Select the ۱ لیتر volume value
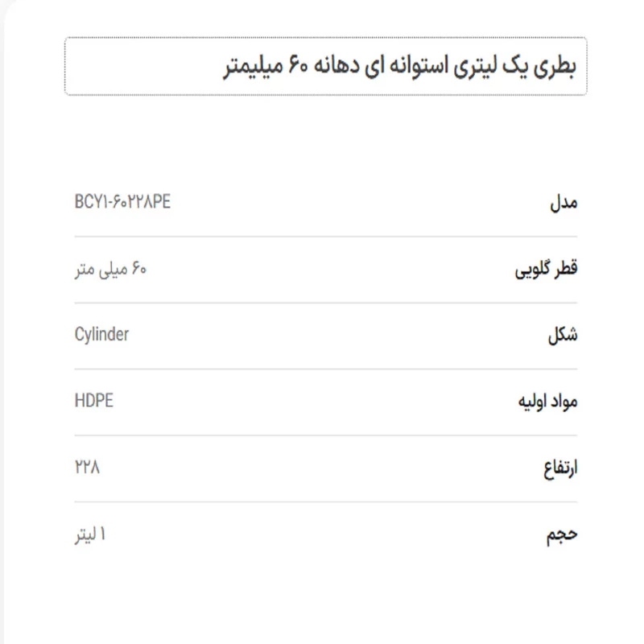 click(x=90, y=535)
